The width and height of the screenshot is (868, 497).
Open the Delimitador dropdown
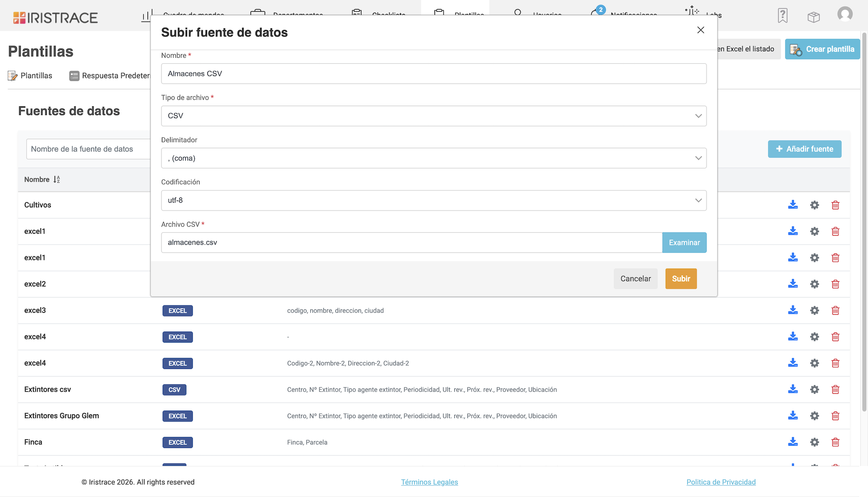point(434,158)
